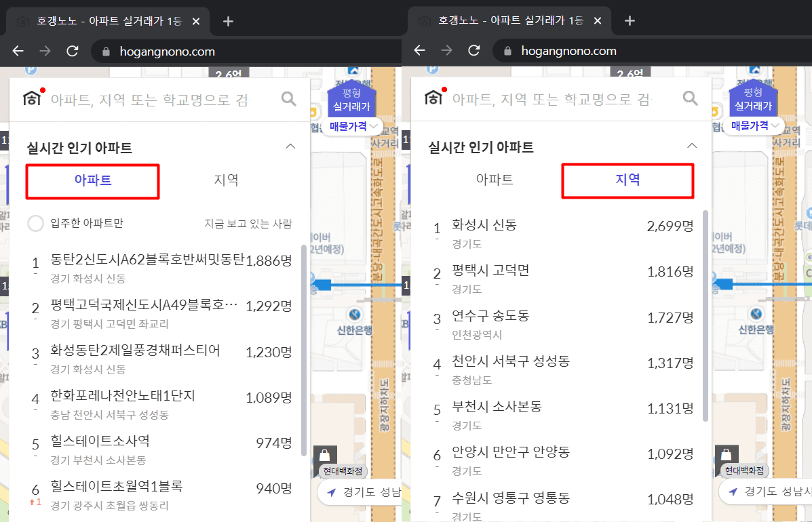Collapse 실시간 인기 아파트 panel in right window
This screenshot has width=812, height=522.
click(692, 146)
